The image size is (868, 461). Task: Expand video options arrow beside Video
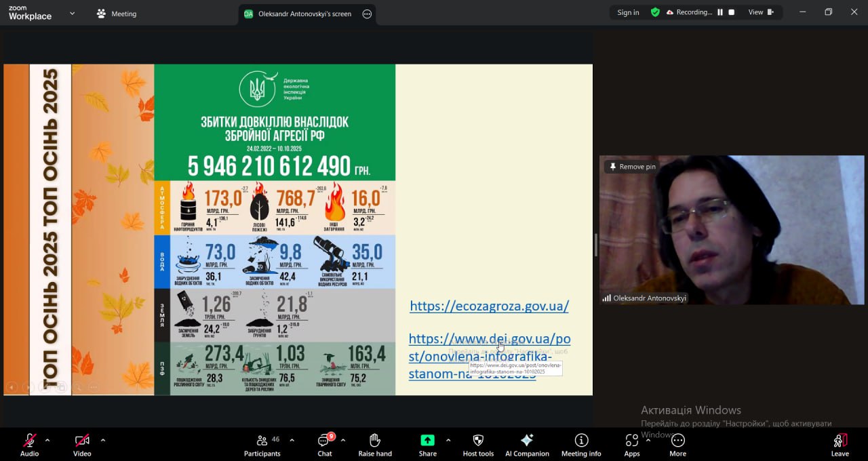click(x=103, y=440)
